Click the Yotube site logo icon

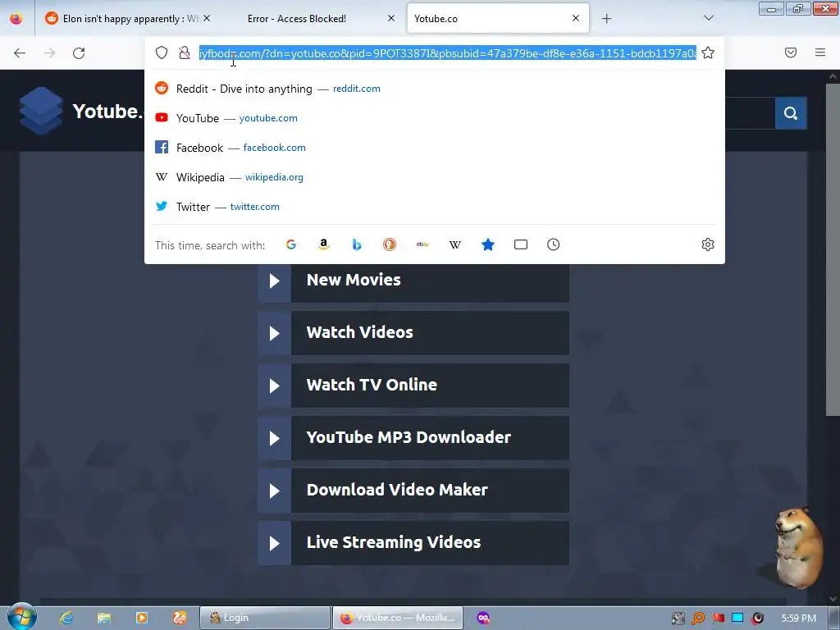pyautogui.click(x=41, y=111)
